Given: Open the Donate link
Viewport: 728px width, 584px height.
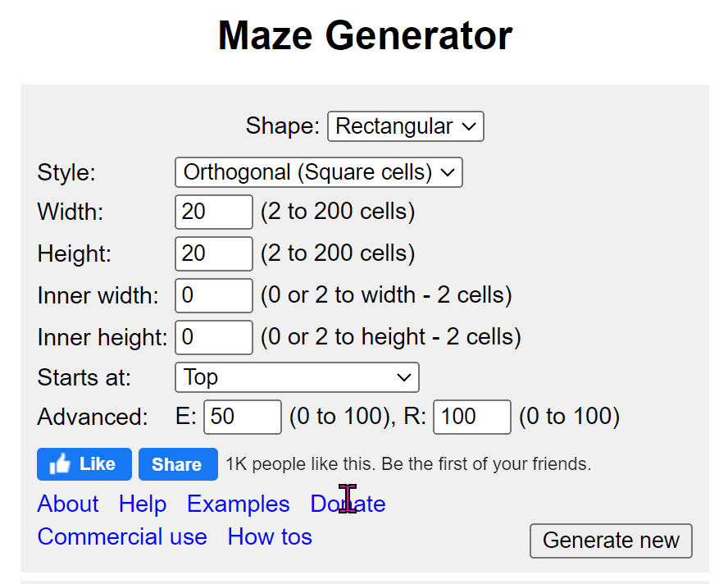Looking at the screenshot, I should pos(348,504).
